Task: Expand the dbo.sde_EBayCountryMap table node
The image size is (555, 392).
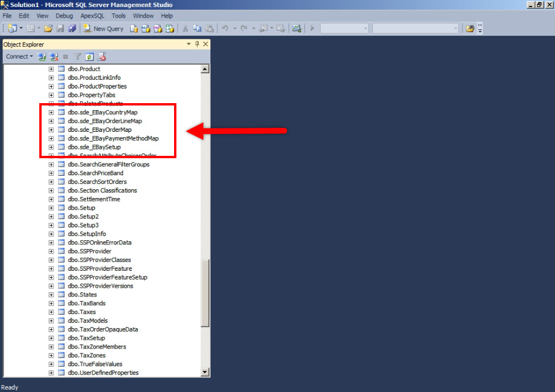Action: (x=51, y=113)
